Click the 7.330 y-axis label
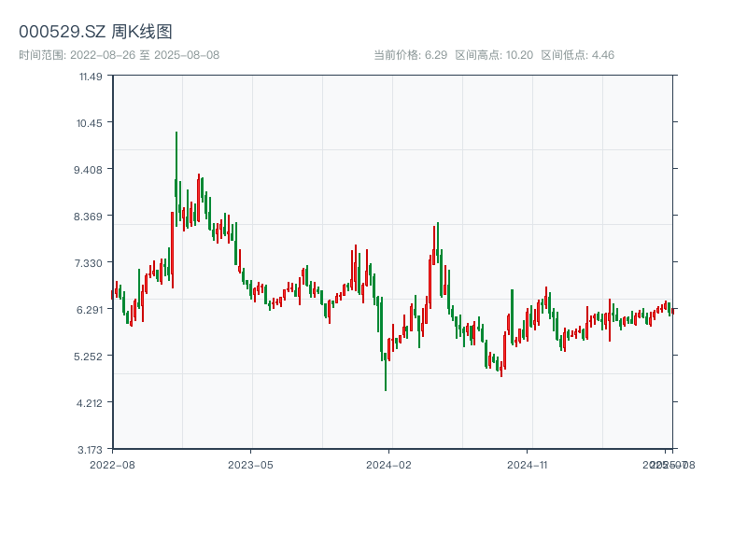 [x=90, y=262]
